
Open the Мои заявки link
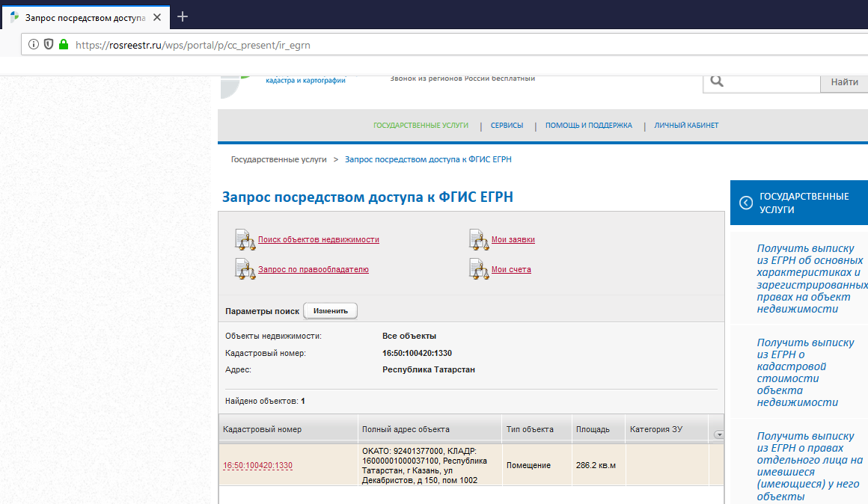point(513,240)
